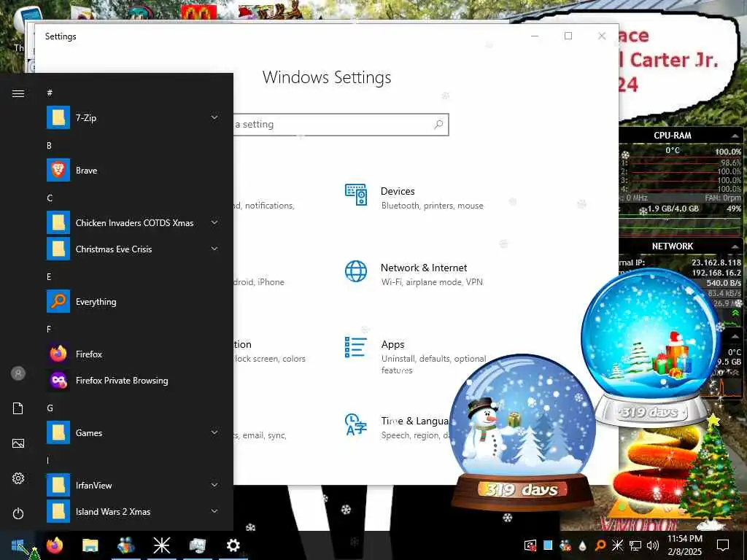Click the search magnifier in Find a setting
Viewport: 747px width, 560px height.
pos(438,124)
